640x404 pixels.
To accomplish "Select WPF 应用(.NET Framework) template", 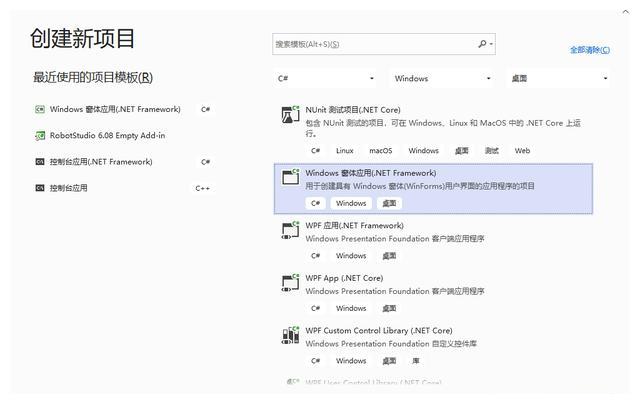I will coord(433,241).
